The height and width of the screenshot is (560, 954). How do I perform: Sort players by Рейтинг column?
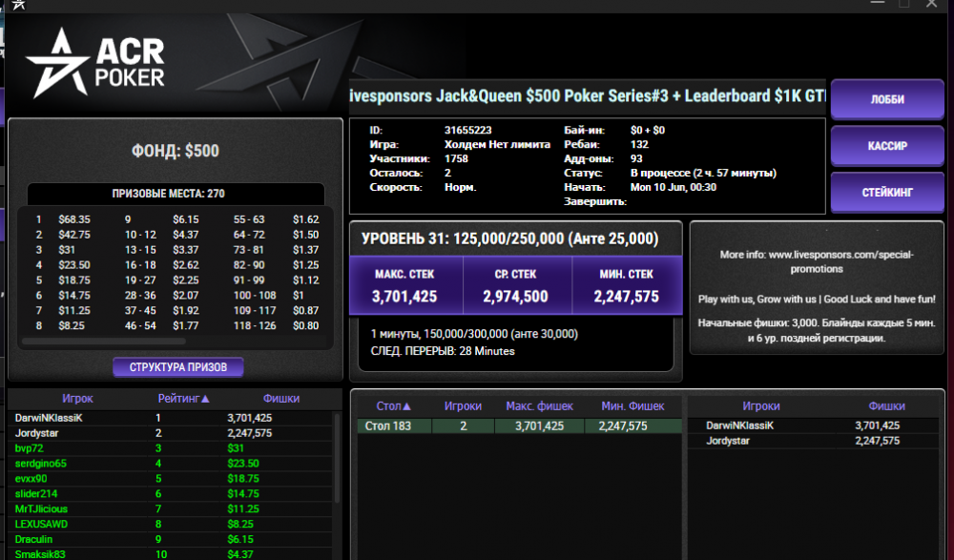[x=184, y=399]
